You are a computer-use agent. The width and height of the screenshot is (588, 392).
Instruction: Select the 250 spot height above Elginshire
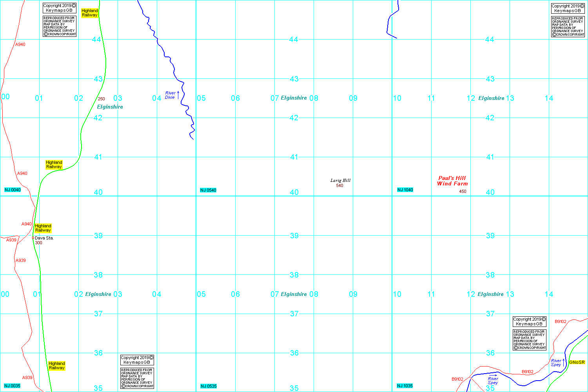101,99
